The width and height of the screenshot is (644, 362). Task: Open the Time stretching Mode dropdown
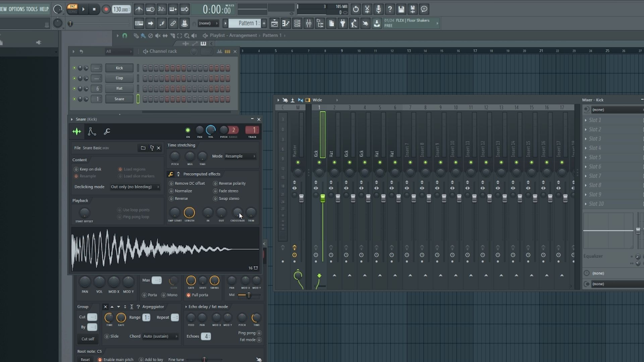[x=240, y=156]
